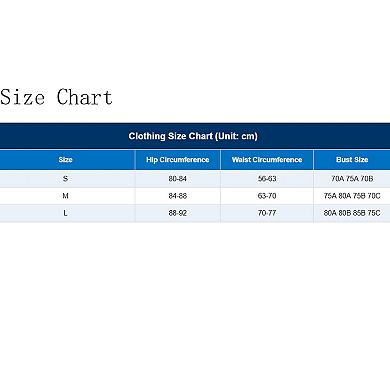Click hip value 84-88 cell

(x=178, y=196)
